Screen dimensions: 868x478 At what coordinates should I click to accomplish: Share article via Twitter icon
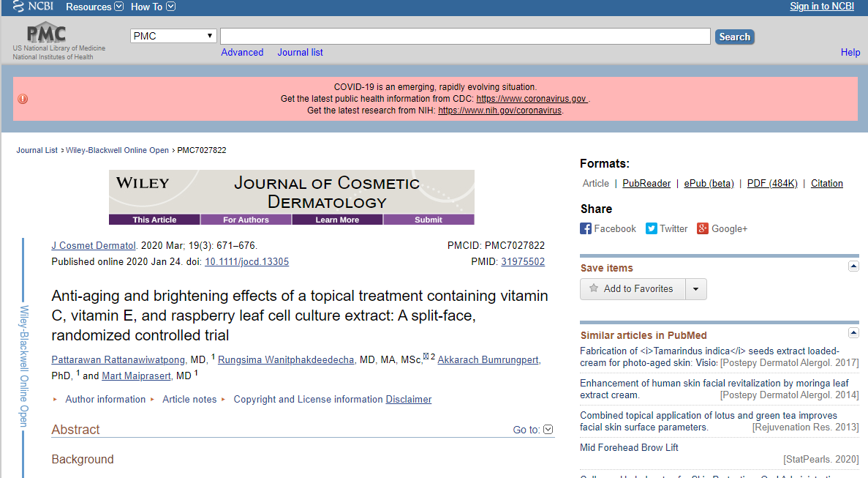pyautogui.click(x=652, y=228)
